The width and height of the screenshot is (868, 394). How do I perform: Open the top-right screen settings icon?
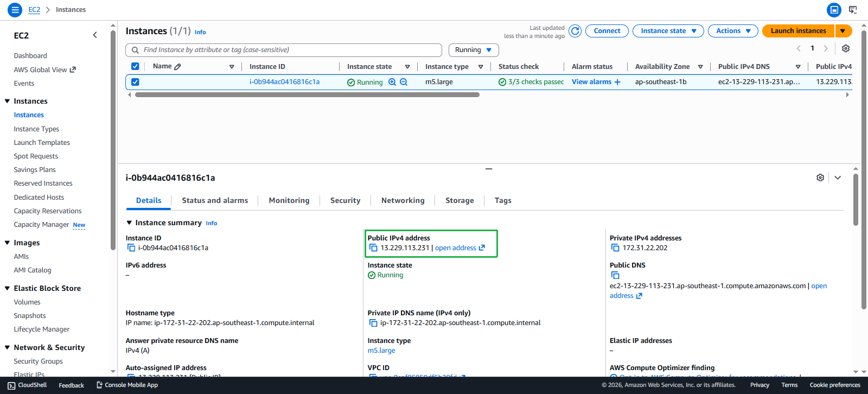[853, 10]
